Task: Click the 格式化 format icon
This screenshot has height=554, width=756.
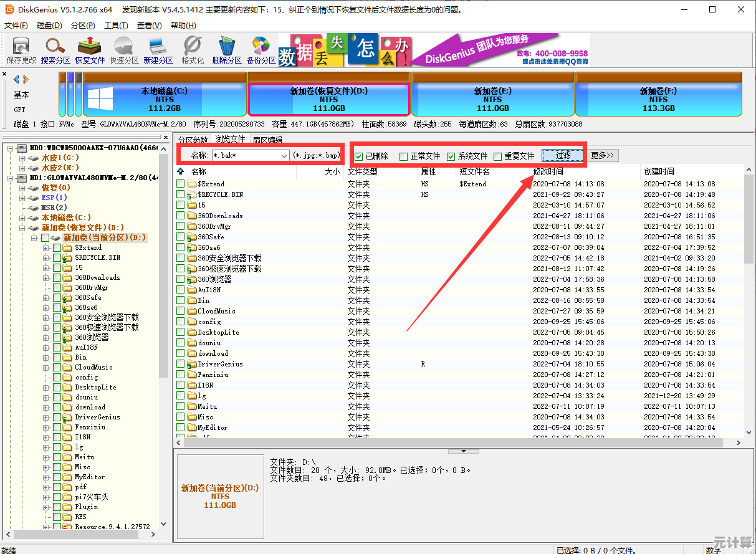Action: [193, 50]
